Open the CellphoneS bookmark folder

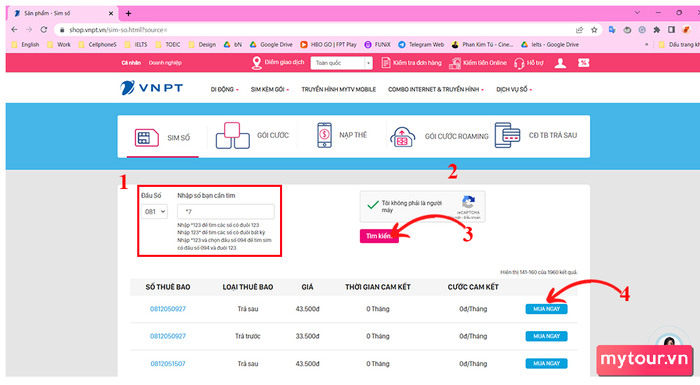[x=97, y=45]
